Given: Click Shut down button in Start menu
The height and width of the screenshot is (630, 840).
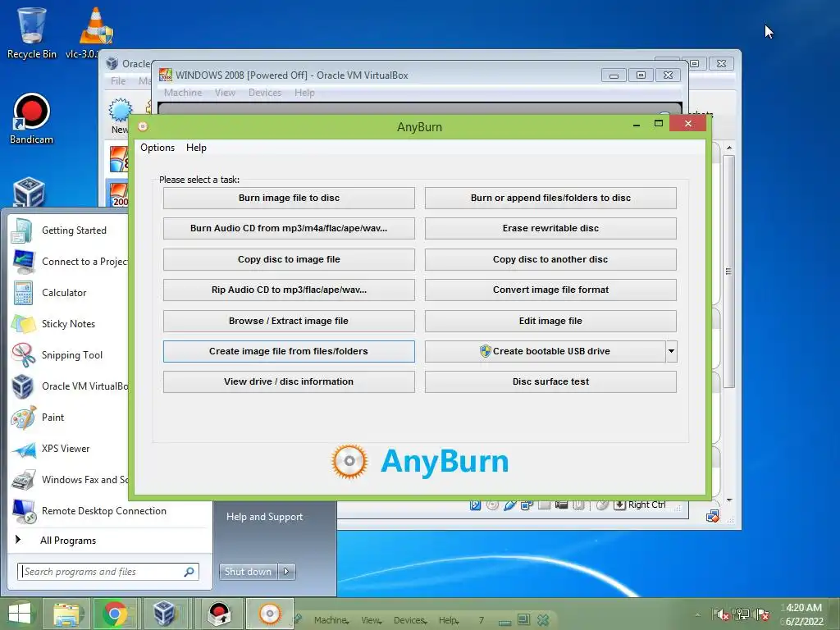Looking at the screenshot, I should [249, 572].
